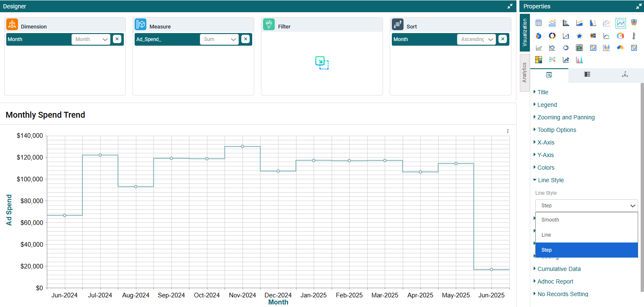Choose the candlestick chart icon

tap(606, 48)
